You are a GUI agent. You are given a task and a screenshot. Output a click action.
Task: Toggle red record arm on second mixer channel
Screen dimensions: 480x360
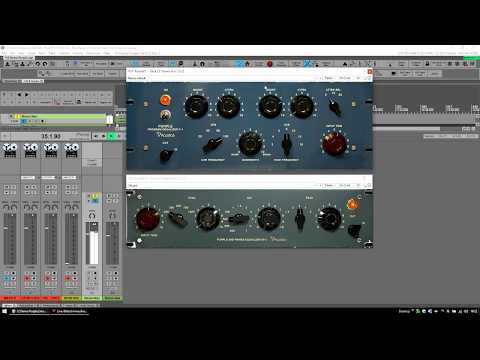[27, 278]
